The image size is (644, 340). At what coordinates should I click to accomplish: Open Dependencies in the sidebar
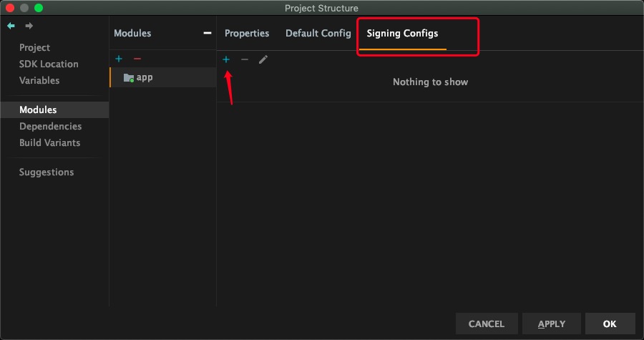(50, 126)
